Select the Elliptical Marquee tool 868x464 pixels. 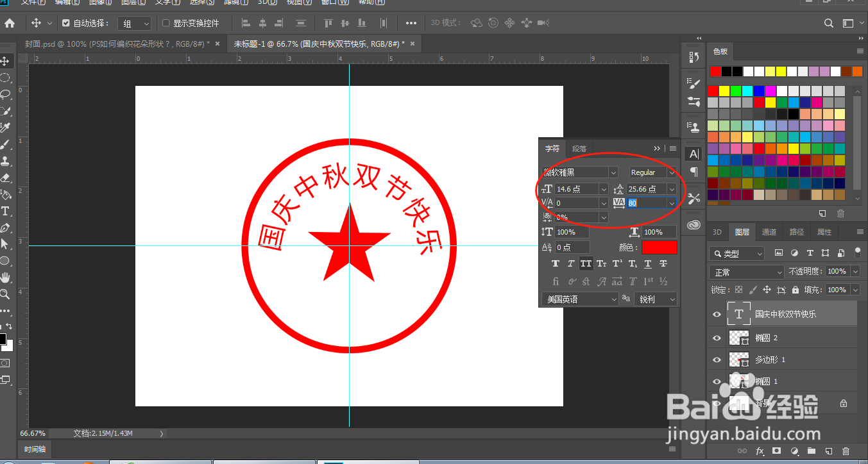5,78
